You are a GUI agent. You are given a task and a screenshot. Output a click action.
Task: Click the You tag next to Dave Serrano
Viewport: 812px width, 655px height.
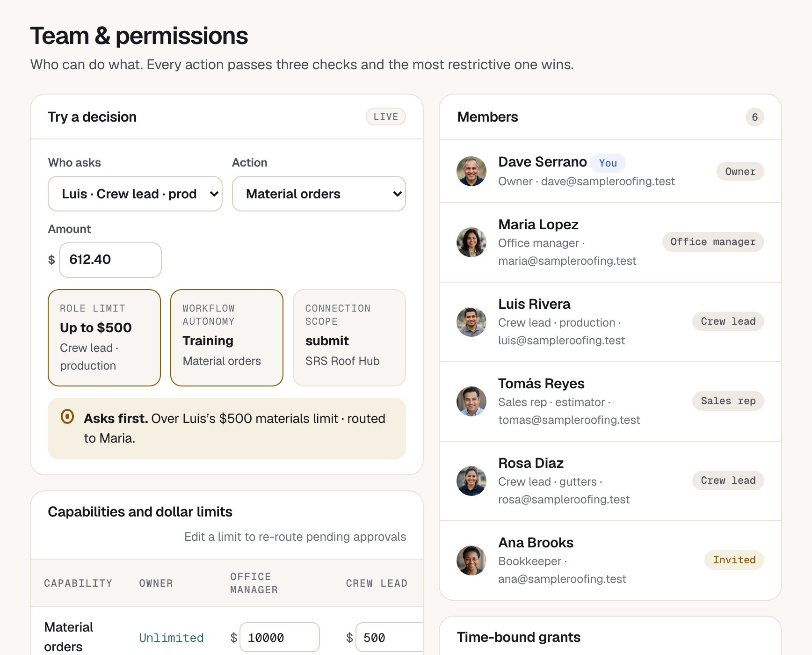tap(608, 163)
